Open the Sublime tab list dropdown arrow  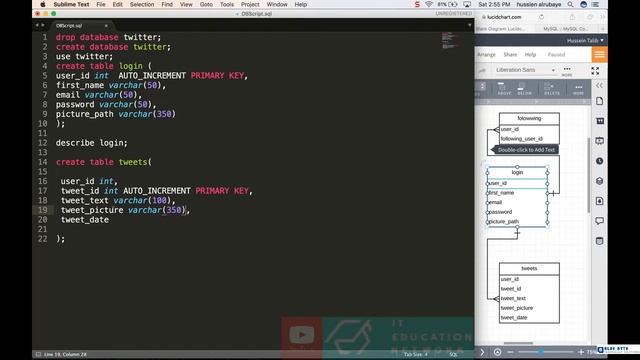pyautogui.click(x=469, y=25)
